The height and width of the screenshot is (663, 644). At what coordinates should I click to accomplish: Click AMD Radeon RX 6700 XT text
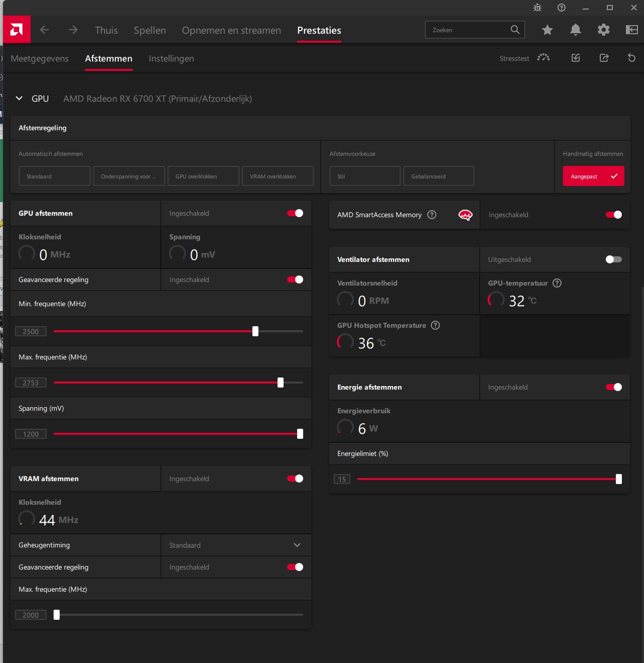158,99
